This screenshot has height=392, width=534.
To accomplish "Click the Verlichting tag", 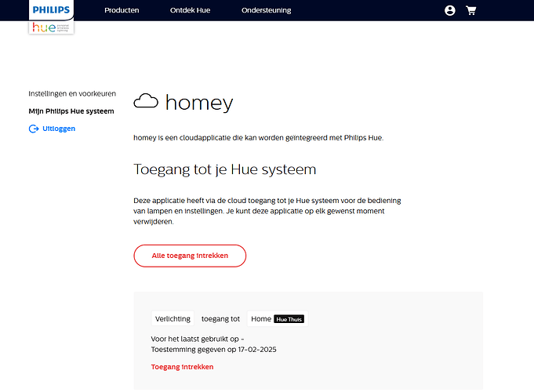I will (x=173, y=319).
